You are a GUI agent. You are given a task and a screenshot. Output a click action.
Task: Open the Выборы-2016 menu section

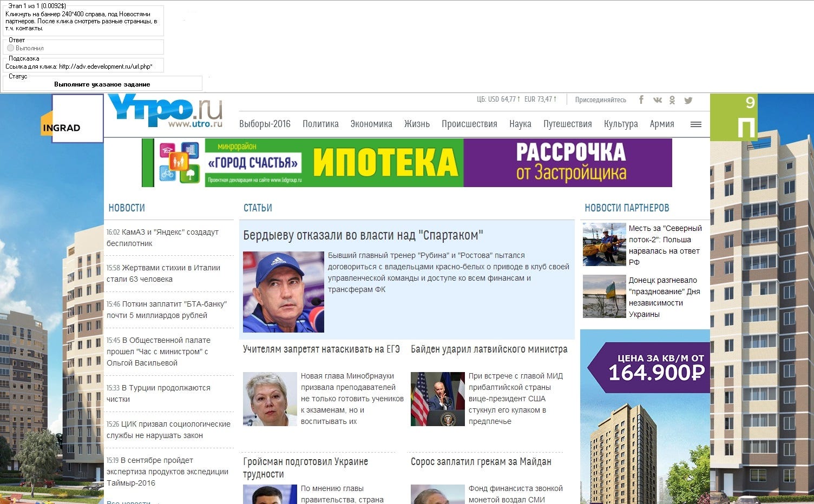click(265, 124)
